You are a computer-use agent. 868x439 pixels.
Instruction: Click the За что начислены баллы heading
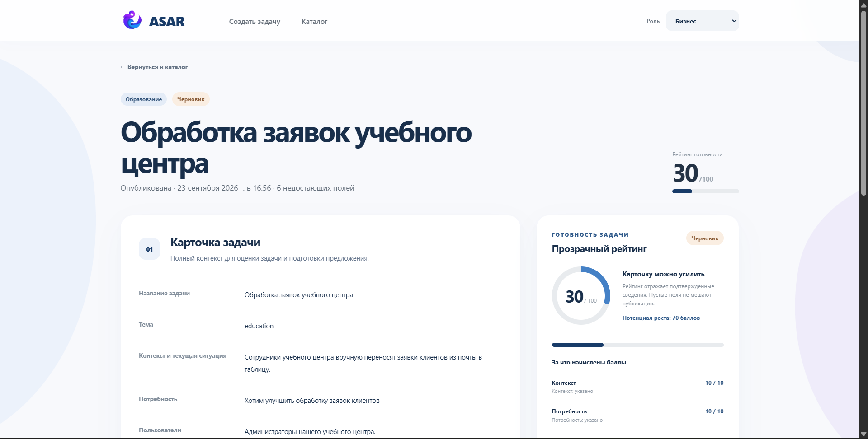(x=589, y=362)
